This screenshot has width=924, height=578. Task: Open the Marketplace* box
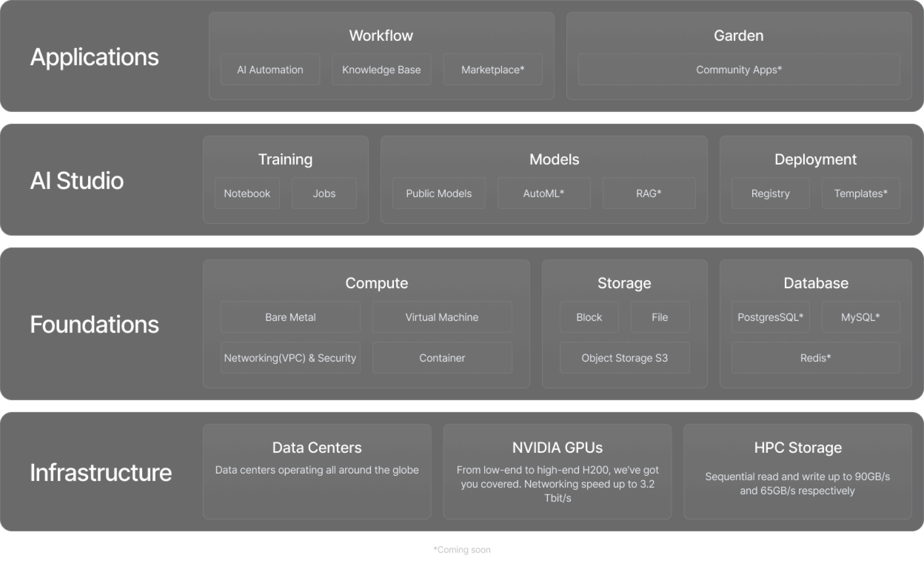coord(493,69)
